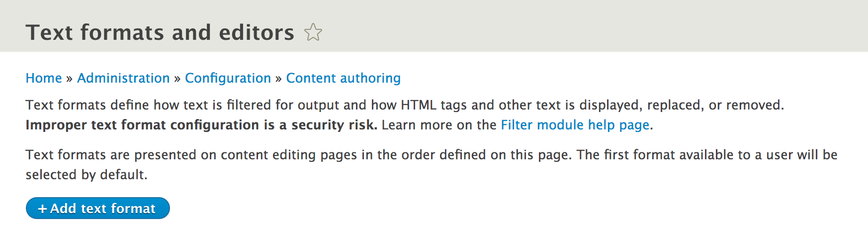868x230 pixels.
Task: Navigate to Configuration breadcrumb link
Action: coord(228,78)
